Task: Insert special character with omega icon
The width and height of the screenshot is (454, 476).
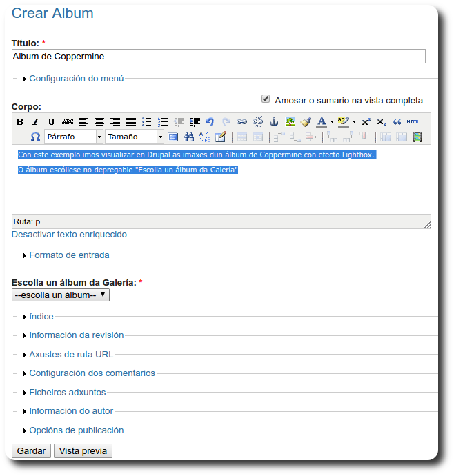Action: click(x=36, y=137)
